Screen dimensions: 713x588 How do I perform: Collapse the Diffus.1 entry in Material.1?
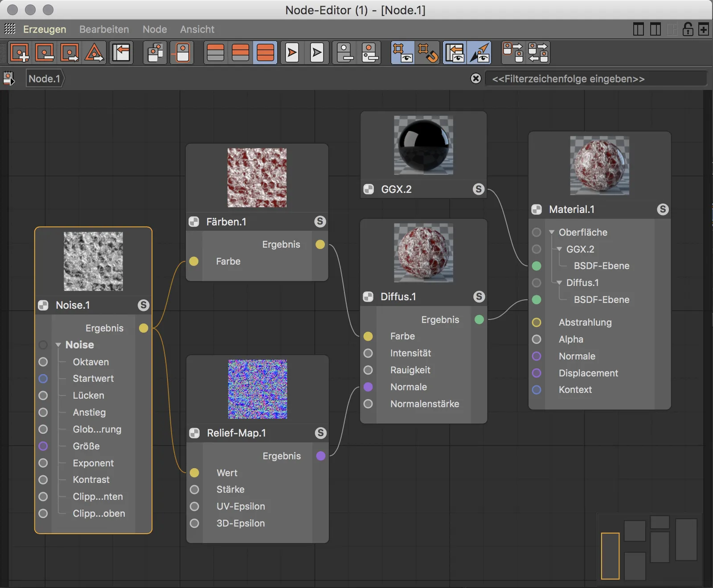[x=559, y=282]
